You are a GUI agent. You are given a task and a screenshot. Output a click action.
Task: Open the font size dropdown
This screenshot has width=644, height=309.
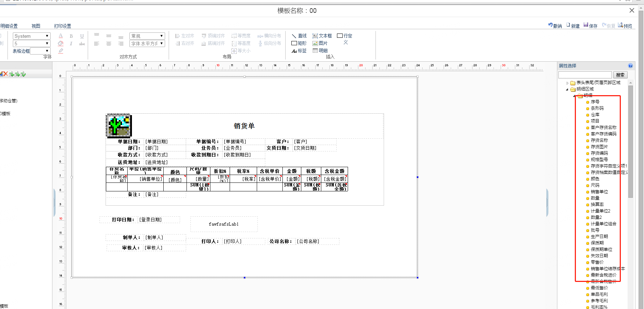point(31,43)
